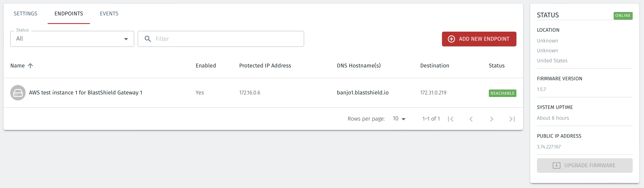Click into the Filter search field
The image size is (644, 188).
[x=225, y=39]
